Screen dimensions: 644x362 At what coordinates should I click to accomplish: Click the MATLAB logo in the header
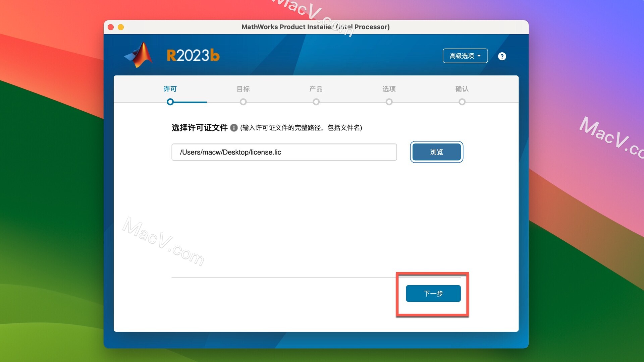click(139, 55)
